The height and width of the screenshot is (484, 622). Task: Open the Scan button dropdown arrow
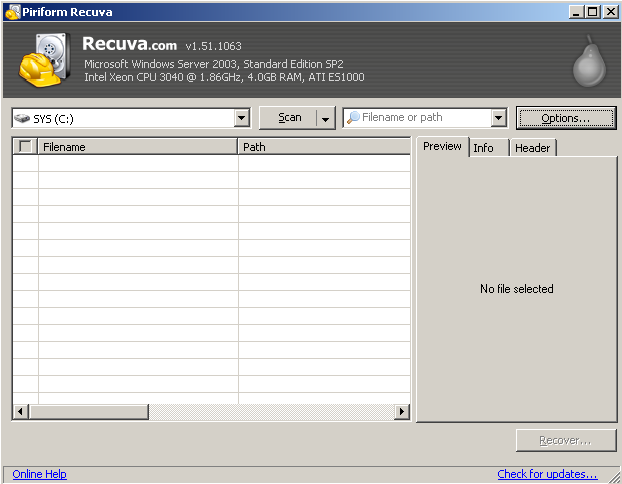point(325,118)
